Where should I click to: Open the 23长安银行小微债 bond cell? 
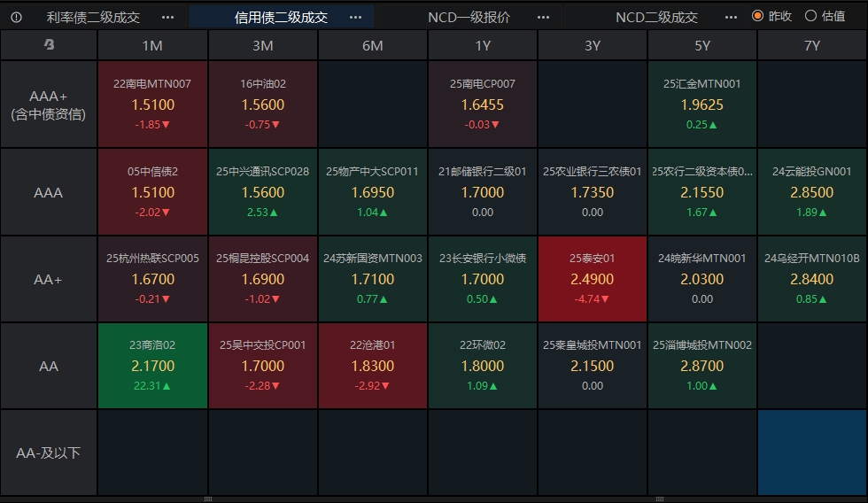pyautogui.click(x=483, y=279)
